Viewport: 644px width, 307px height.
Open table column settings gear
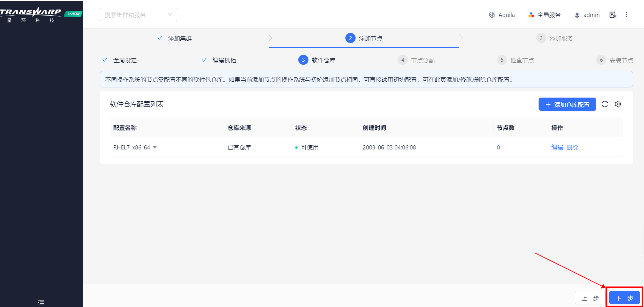[x=618, y=104]
